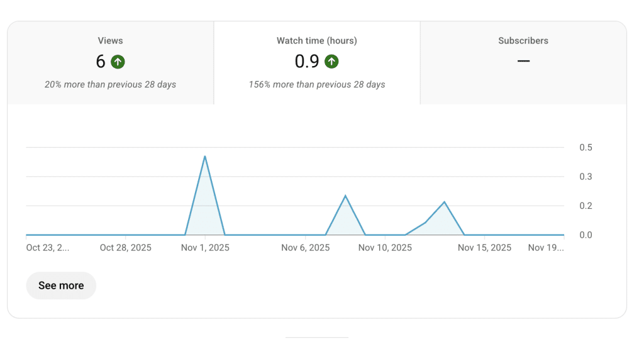Click the Oct 23 date label on axis
The width and height of the screenshot is (644, 344).
tap(48, 248)
